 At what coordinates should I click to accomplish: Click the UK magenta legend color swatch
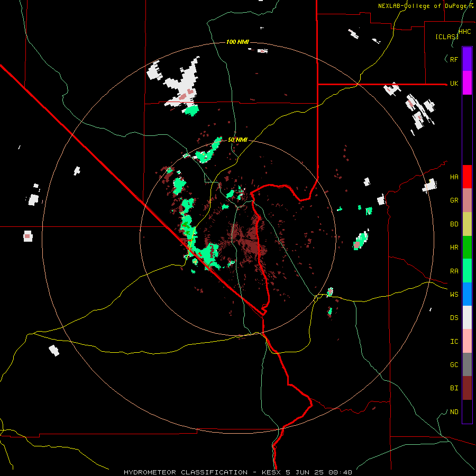pyautogui.click(x=467, y=83)
